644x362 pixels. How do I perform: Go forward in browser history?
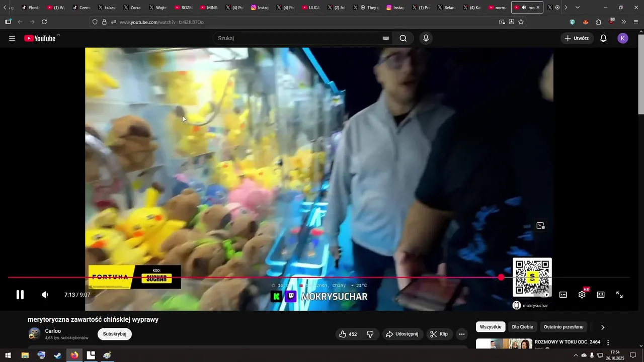coord(32,22)
